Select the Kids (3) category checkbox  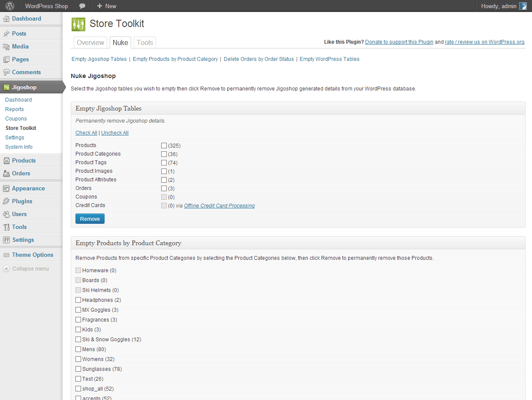78,330
